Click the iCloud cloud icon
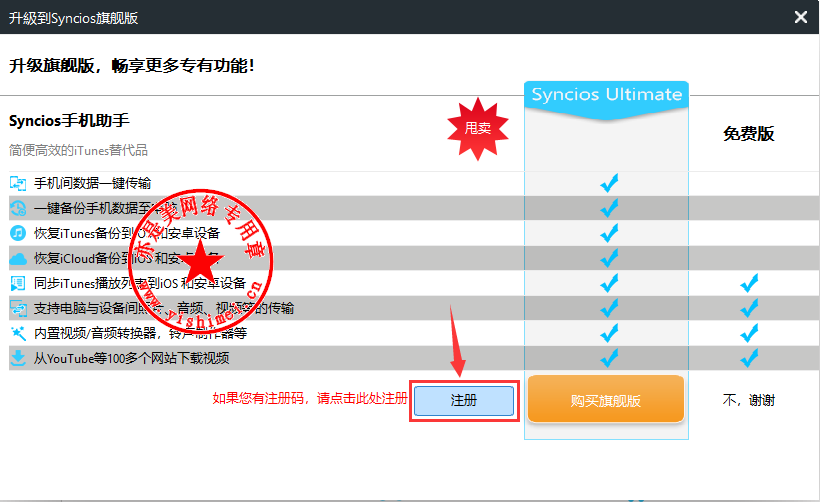Image resolution: width=820 pixels, height=502 pixels. pyautogui.click(x=18, y=258)
